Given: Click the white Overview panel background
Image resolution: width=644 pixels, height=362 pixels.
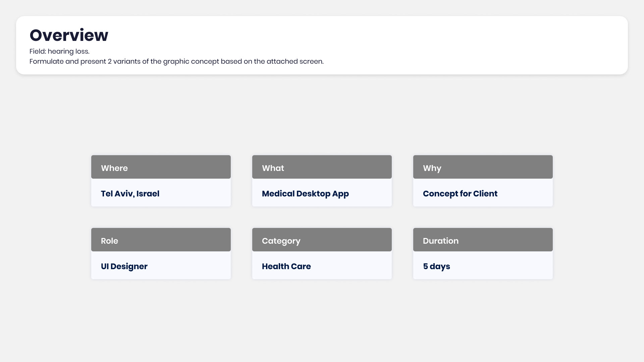Looking at the screenshot, I should click(470, 45).
